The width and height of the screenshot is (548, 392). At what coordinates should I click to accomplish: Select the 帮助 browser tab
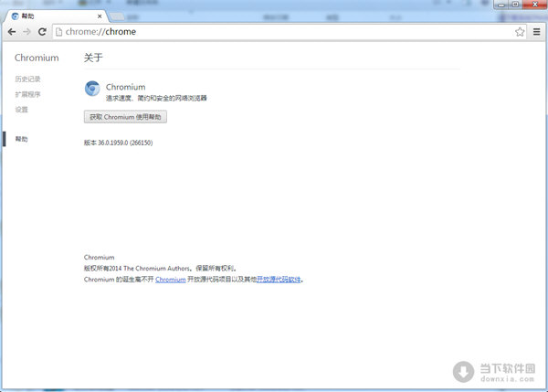coord(57,16)
